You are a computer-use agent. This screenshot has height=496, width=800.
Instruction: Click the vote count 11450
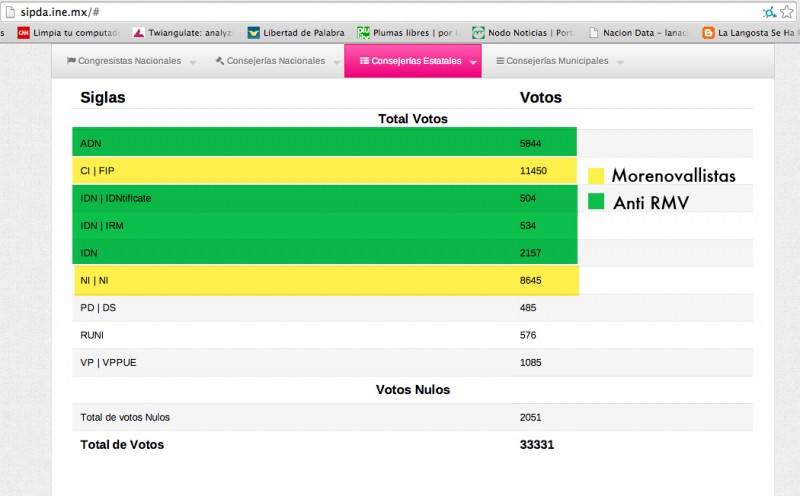pyautogui.click(x=533, y=171)
